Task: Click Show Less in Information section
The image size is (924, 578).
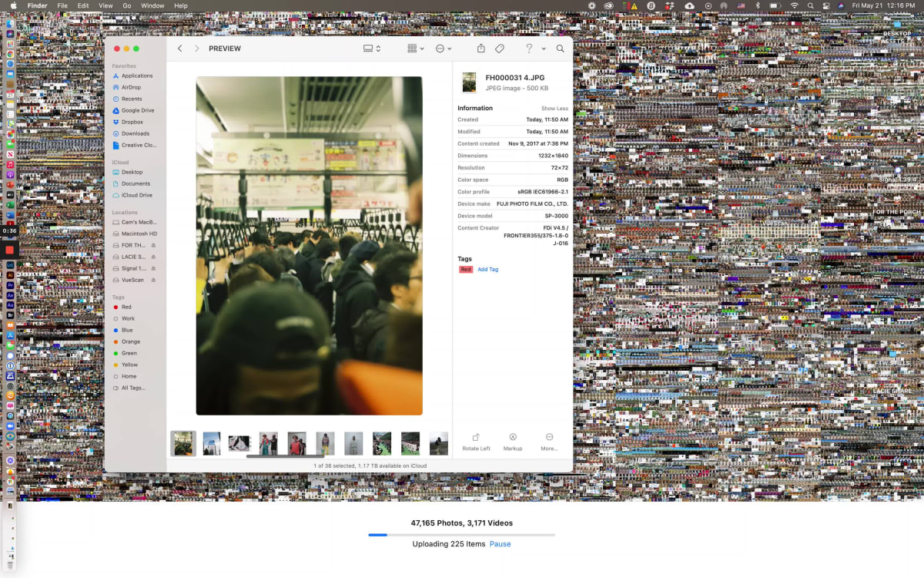Action: coord(554,109)
